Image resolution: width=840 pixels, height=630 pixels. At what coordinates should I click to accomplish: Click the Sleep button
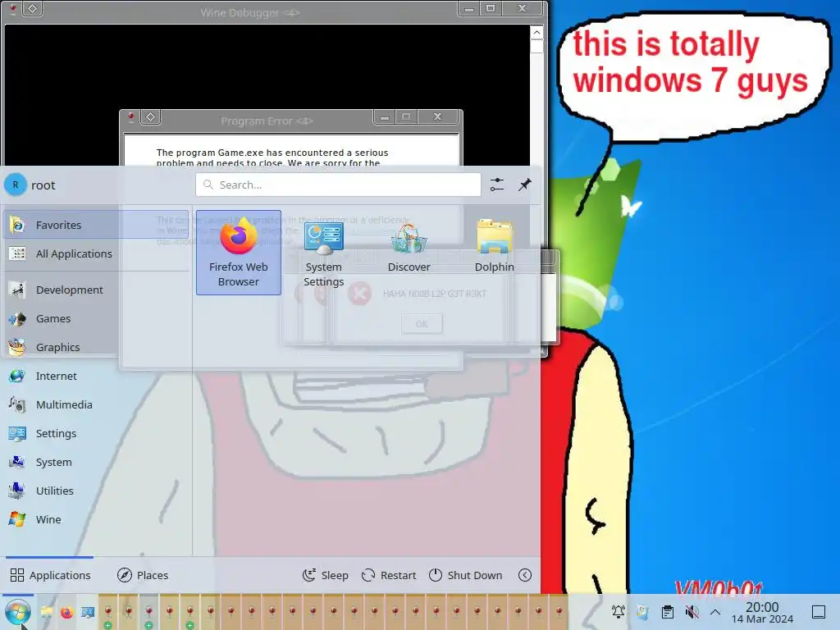click(325, 575)
